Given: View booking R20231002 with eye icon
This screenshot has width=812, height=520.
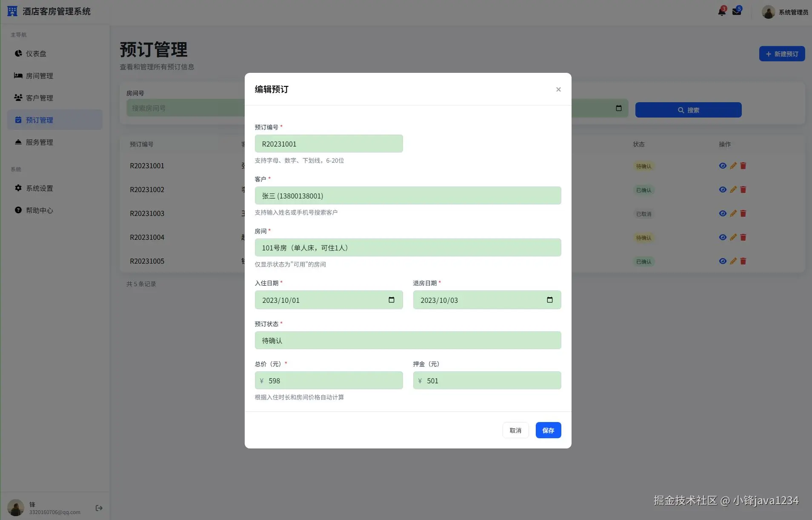Looking at the screenshot, I should [723, 190].
